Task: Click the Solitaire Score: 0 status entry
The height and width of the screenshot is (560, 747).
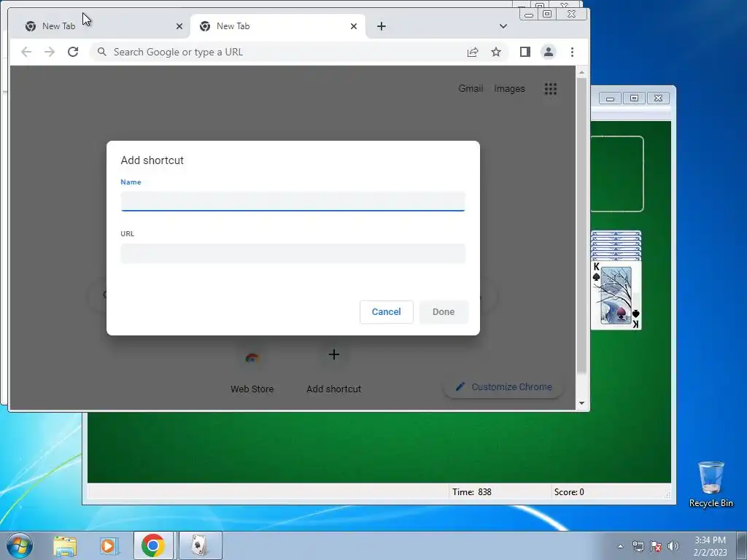Action: click(x=569, y=492)
